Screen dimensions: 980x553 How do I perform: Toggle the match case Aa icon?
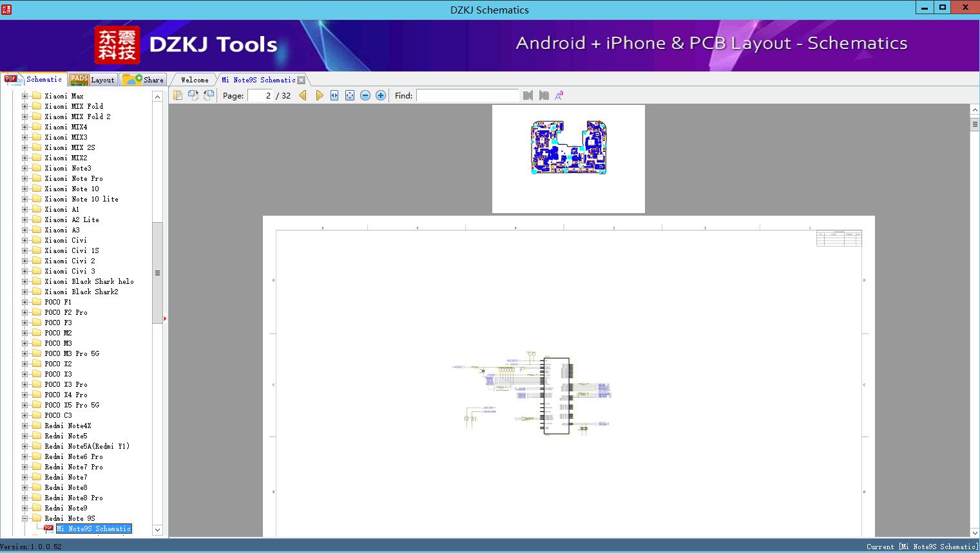559,95
